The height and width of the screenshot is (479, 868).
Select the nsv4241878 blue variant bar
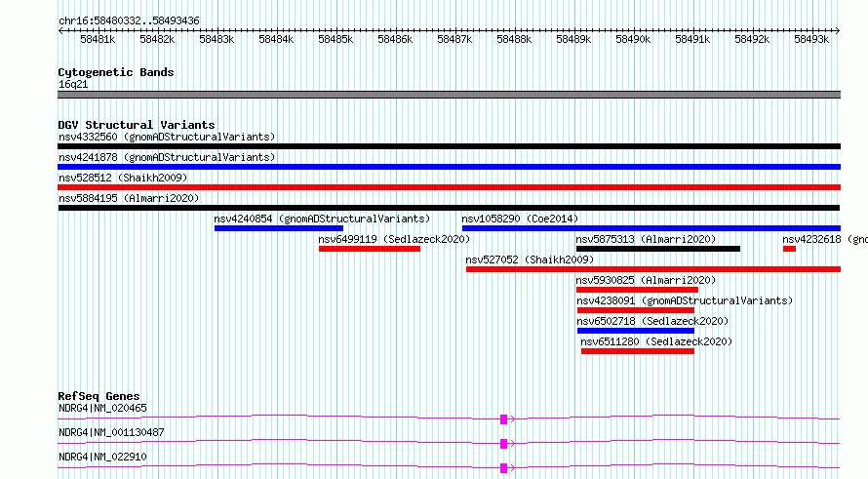pos(449,167)
